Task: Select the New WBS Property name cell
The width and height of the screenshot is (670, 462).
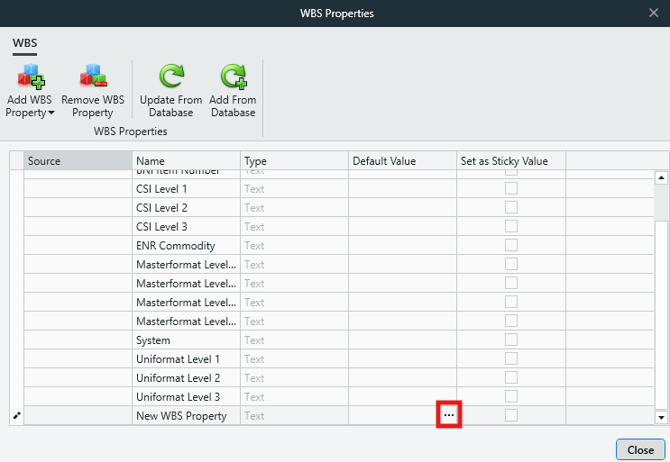Action: (x=186, y=416)
